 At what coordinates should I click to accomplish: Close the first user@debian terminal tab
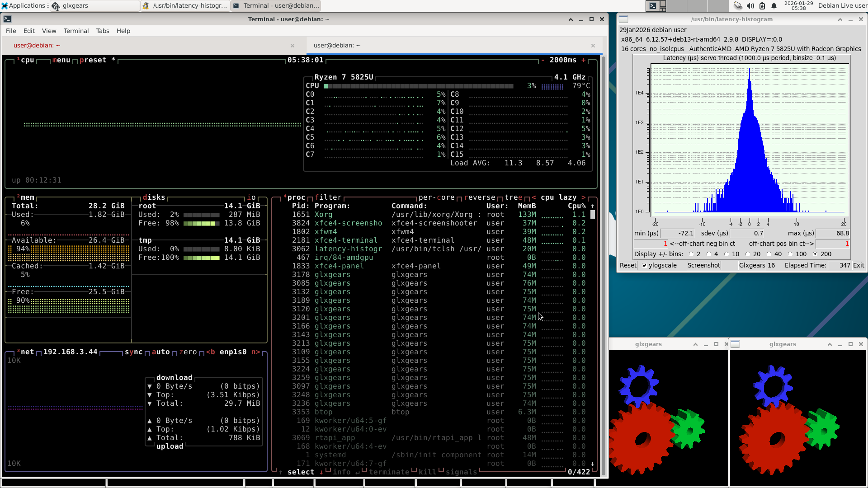point(292,46)
